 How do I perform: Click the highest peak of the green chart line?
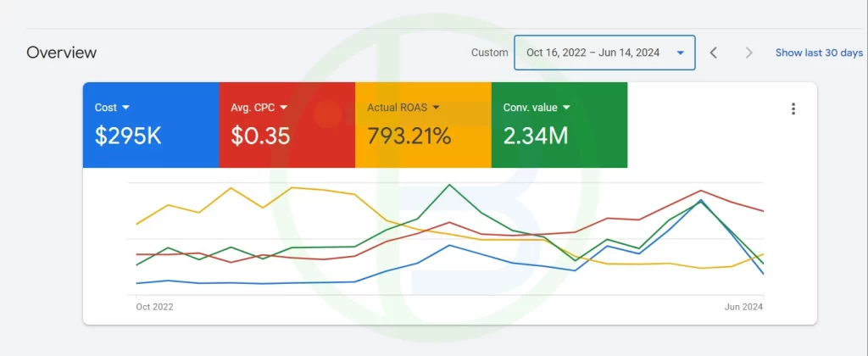pyautogui.click(x=449, y=185)
